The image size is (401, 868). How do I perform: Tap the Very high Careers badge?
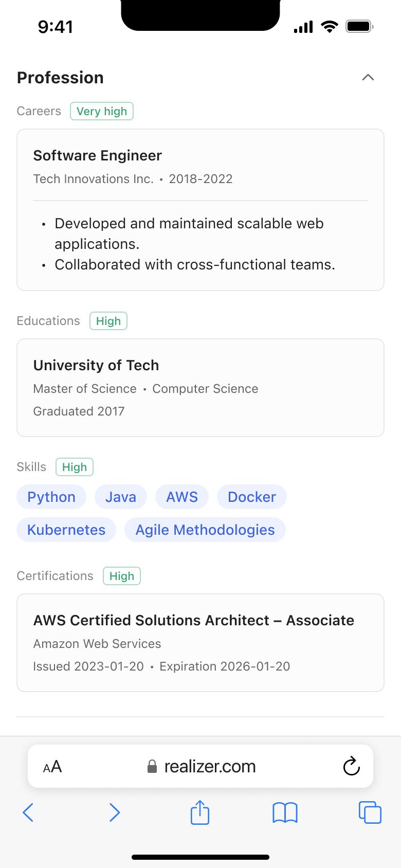(102, 111)
